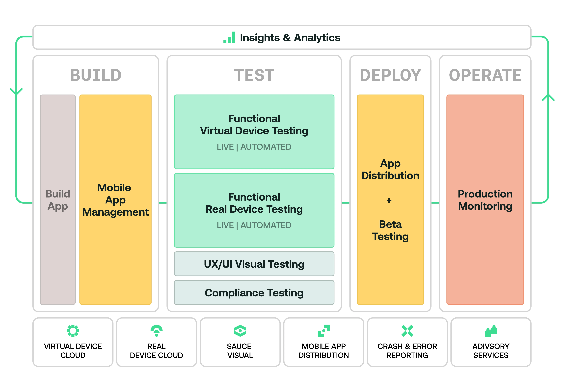
Task: Click the Crash & Error Reporting X icon
Action: (x=407, y=331)
